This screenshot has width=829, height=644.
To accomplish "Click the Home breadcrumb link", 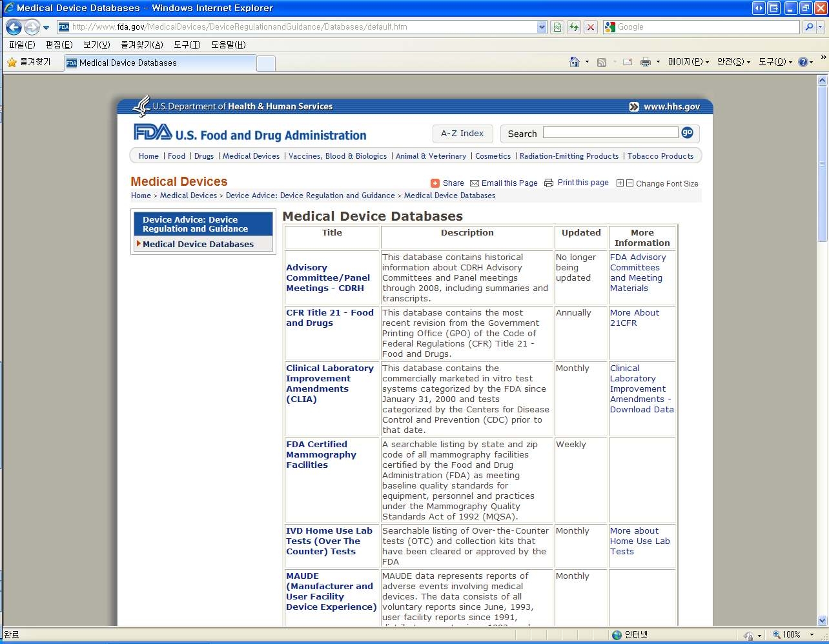I will pyautogui.click(x=141, y=196).
